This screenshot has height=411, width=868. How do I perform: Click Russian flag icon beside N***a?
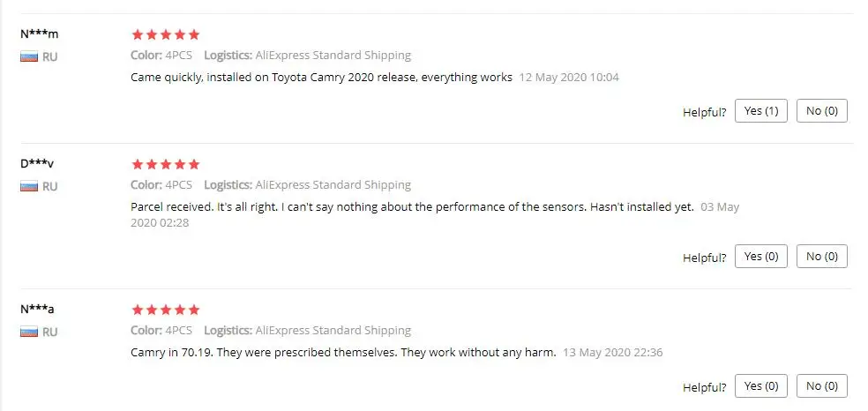click(29, 333)
